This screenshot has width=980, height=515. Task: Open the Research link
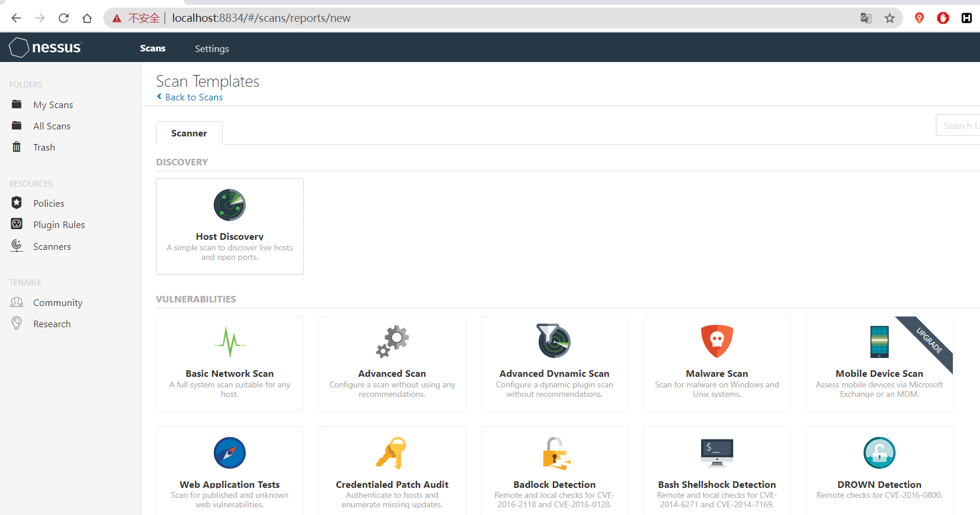click(x=52, y=324)
